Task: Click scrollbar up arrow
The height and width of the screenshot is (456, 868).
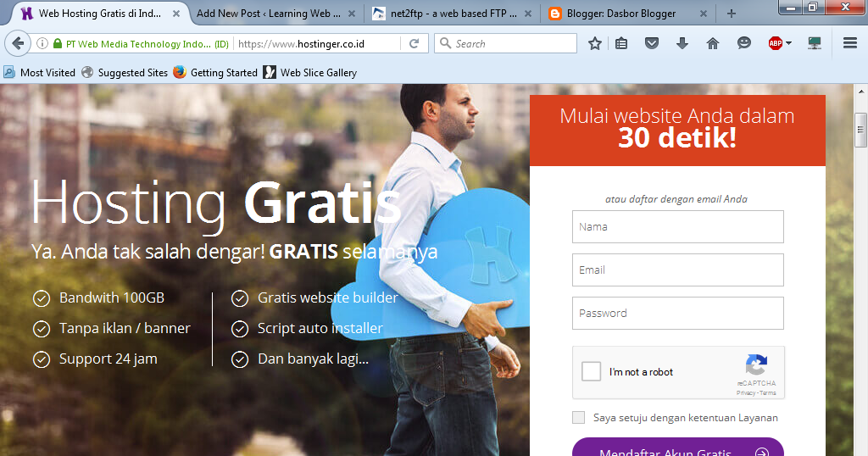Action: pyautogui.click(x=861, y=92)
